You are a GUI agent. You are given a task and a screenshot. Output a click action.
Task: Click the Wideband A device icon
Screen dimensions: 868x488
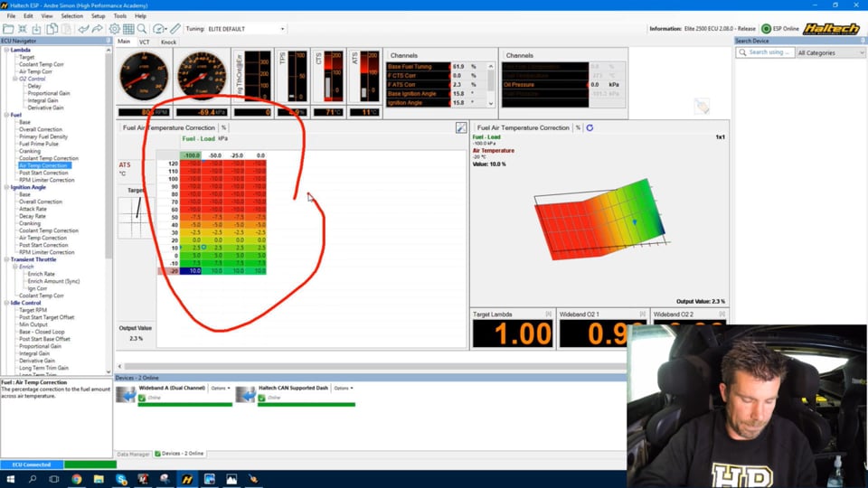[x=127, y=395]
